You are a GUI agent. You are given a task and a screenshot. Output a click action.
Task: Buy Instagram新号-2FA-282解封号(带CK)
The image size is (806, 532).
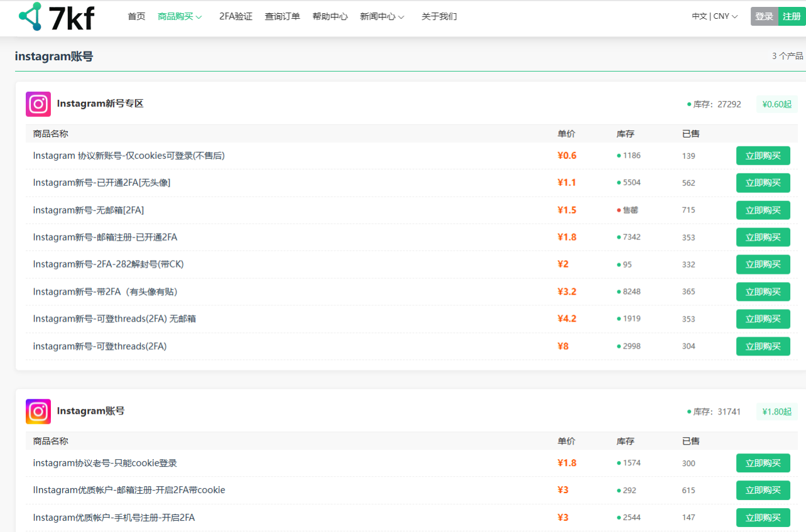pyautogui.click(x=763, y=264)
